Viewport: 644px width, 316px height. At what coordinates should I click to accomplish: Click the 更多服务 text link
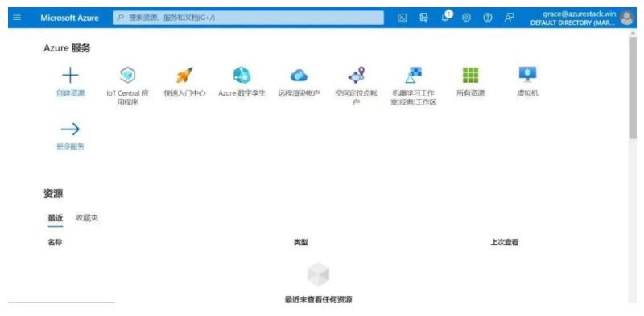tap(70, 146)
